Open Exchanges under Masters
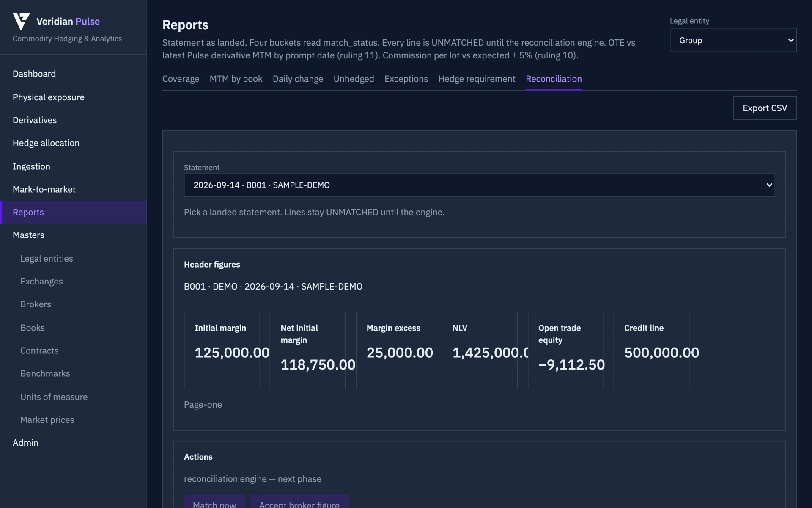This screenshot has width=812, height=508. point(74,281)
